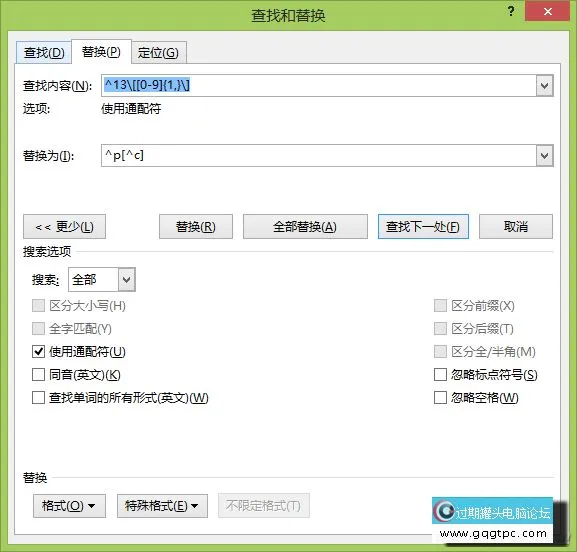Open the 特殊格式(E) dropdown menu

point(162,506)
